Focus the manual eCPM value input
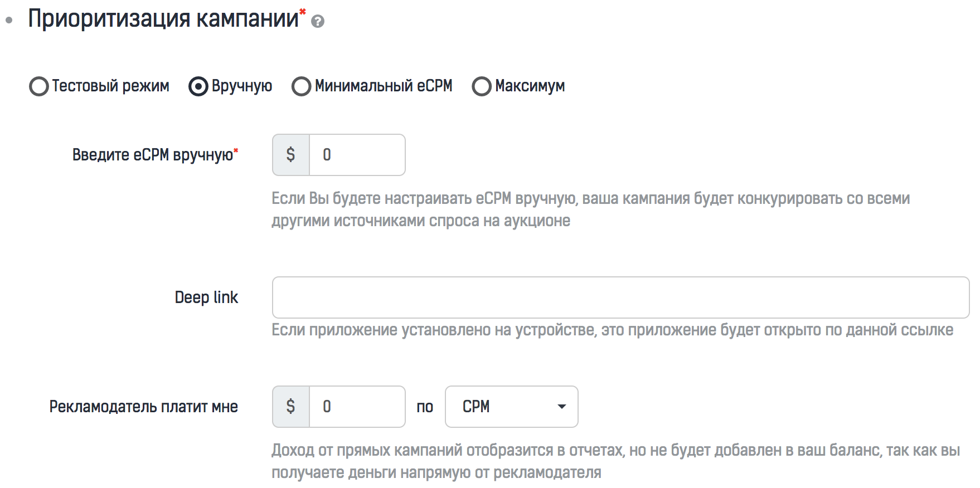Screen dimensions: 980x488 pyautogui.click(x=357, y=155)
